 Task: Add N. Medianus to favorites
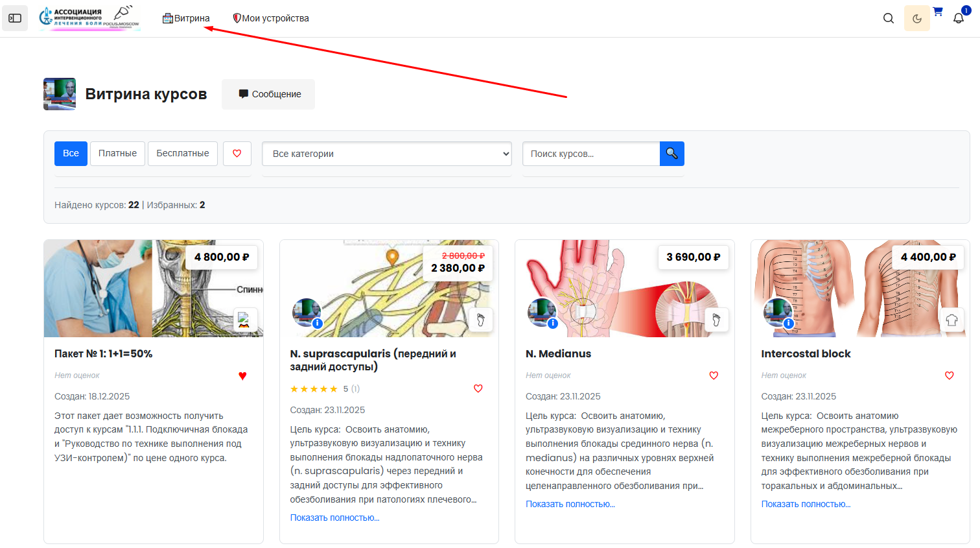point(714,375)
